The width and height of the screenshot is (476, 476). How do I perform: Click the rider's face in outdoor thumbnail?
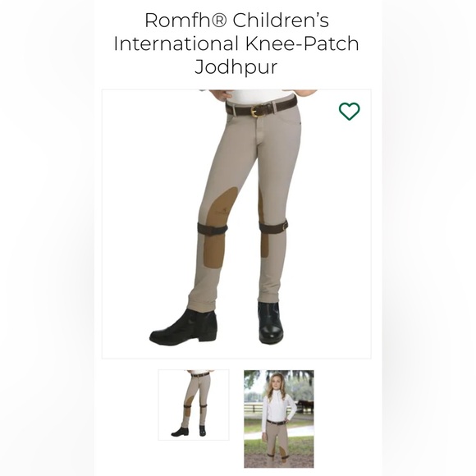pyautogui.click(x=272, y=382)
